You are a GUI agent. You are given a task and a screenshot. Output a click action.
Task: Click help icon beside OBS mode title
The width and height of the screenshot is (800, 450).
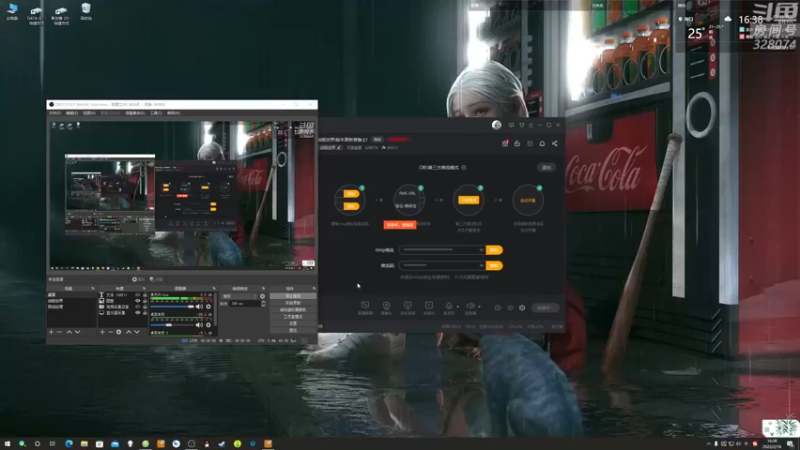pyautogui.click(x=464, y=167)
